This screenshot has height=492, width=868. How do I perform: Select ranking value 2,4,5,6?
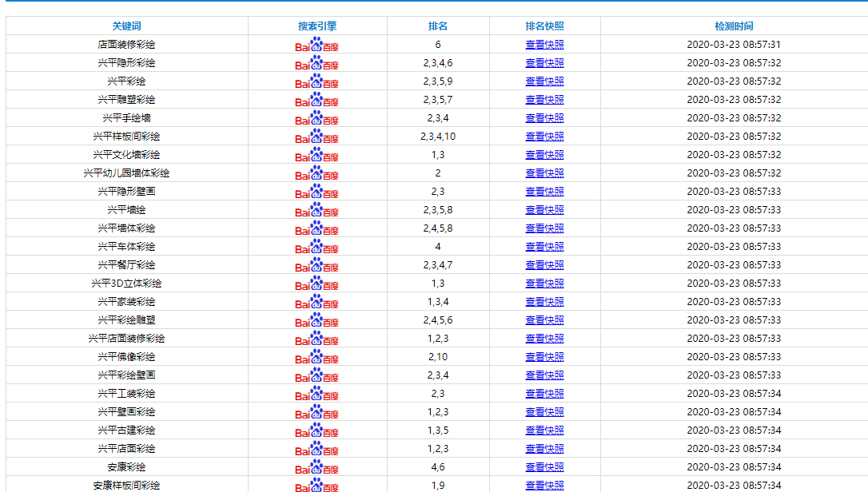click(x=438, y=320)
